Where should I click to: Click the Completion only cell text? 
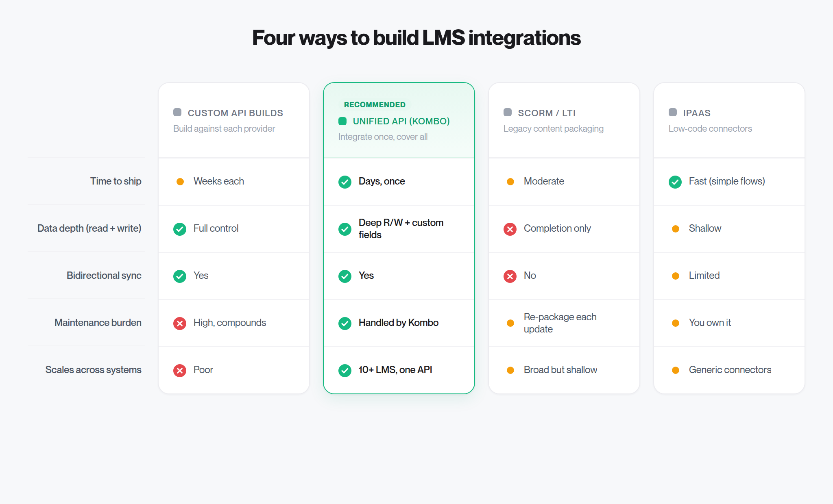pos(557,228)
